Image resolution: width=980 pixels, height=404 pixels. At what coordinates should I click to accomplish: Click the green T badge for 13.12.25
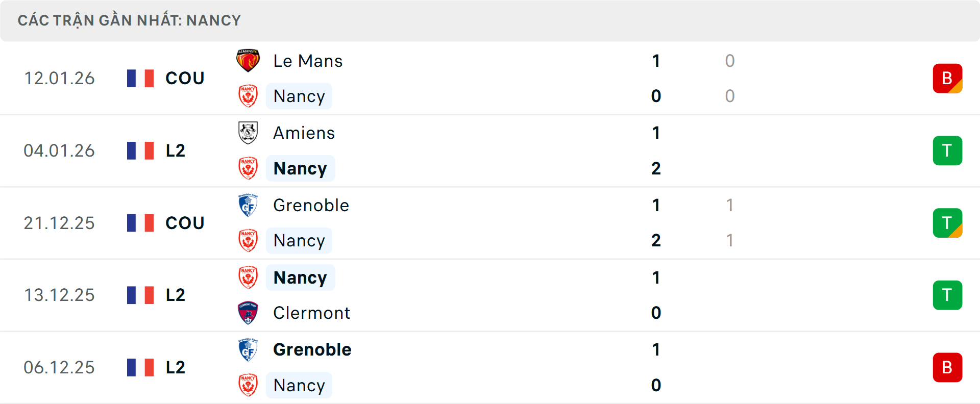click(x=947, y=295)
